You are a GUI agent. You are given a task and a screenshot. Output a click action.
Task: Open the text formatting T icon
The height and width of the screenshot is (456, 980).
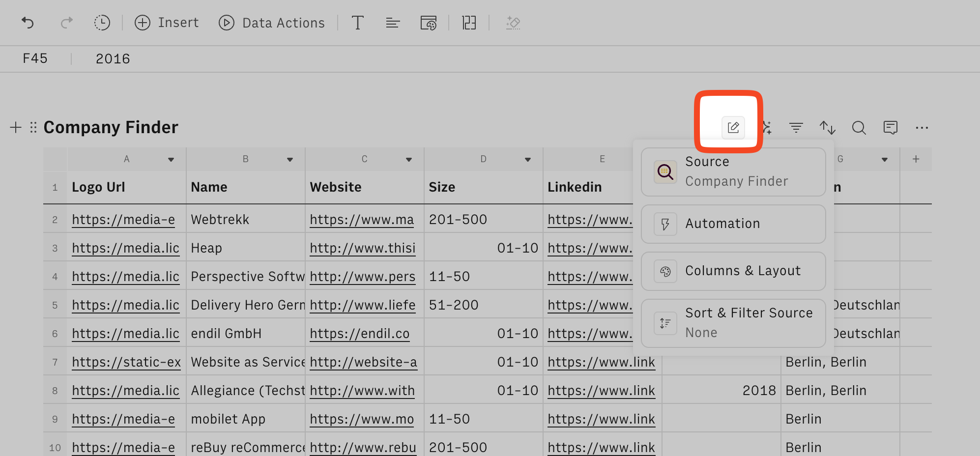click(x=358, y=23)
